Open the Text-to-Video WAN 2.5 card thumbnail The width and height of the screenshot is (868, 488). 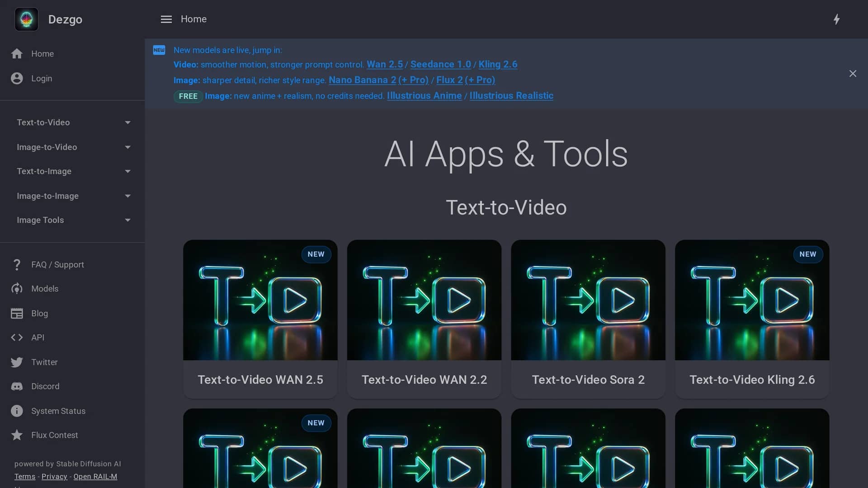pos(260,300)
